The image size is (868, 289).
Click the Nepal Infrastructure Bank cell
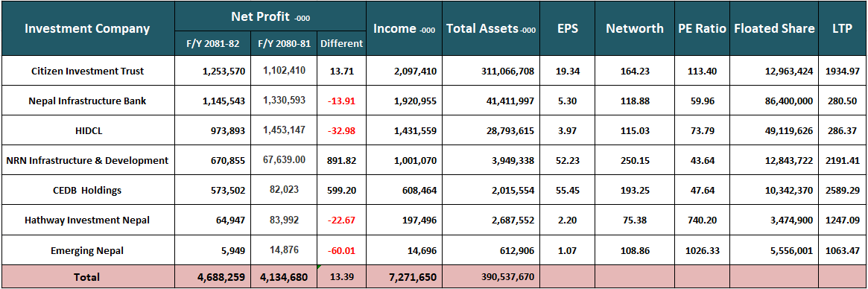[87, 101]
